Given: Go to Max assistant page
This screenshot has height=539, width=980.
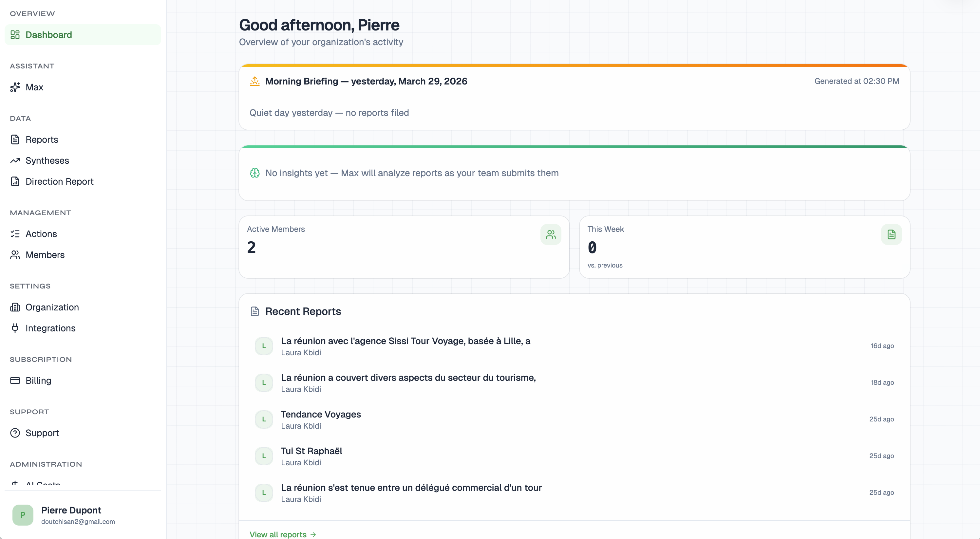Looking at the screenshot, I should pyautogui.click(x=34, y=87).
